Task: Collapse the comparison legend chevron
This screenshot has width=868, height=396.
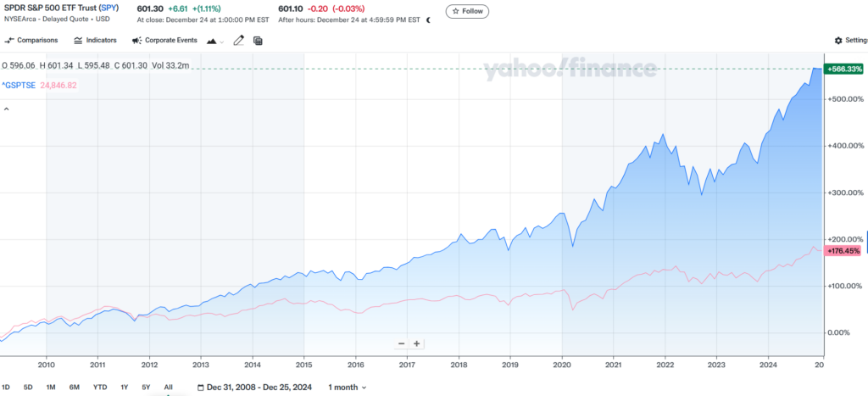Action: coord(6,109)
